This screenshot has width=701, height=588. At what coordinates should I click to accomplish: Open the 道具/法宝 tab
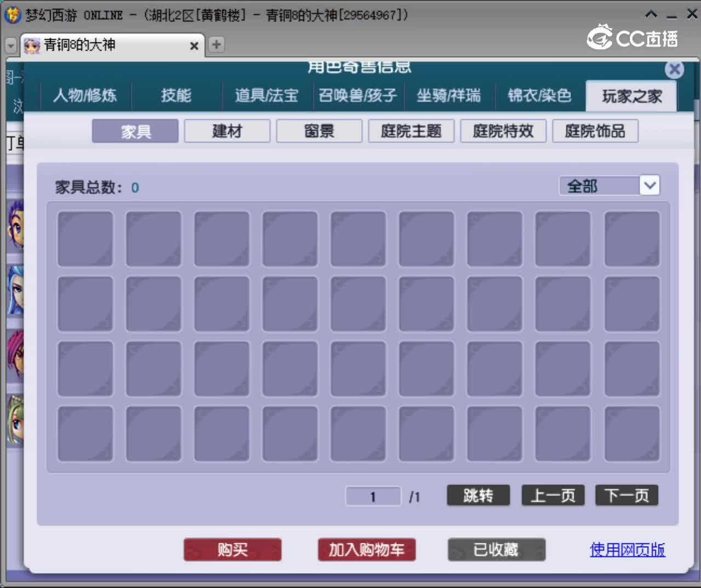coord(267,96)
